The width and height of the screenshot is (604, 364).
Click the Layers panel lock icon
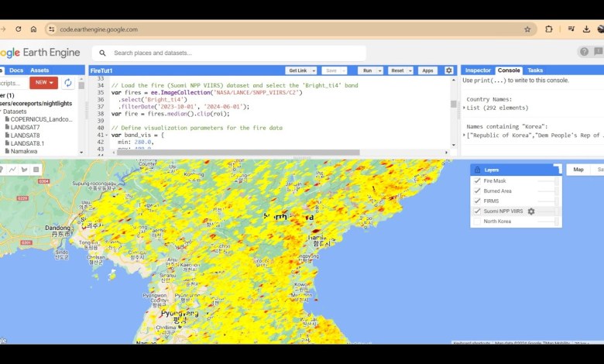pyautogui.click(x=477, y=170)
